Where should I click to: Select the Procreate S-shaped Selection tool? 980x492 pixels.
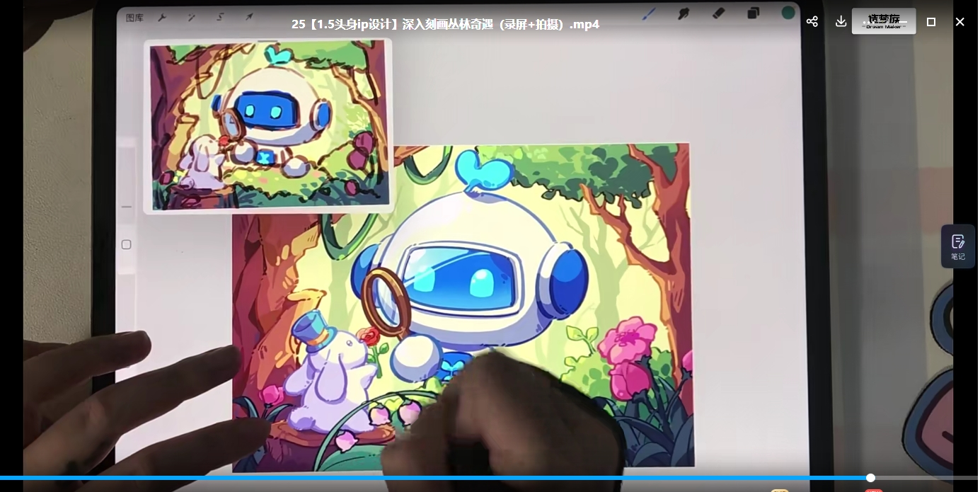click(220, 17)
